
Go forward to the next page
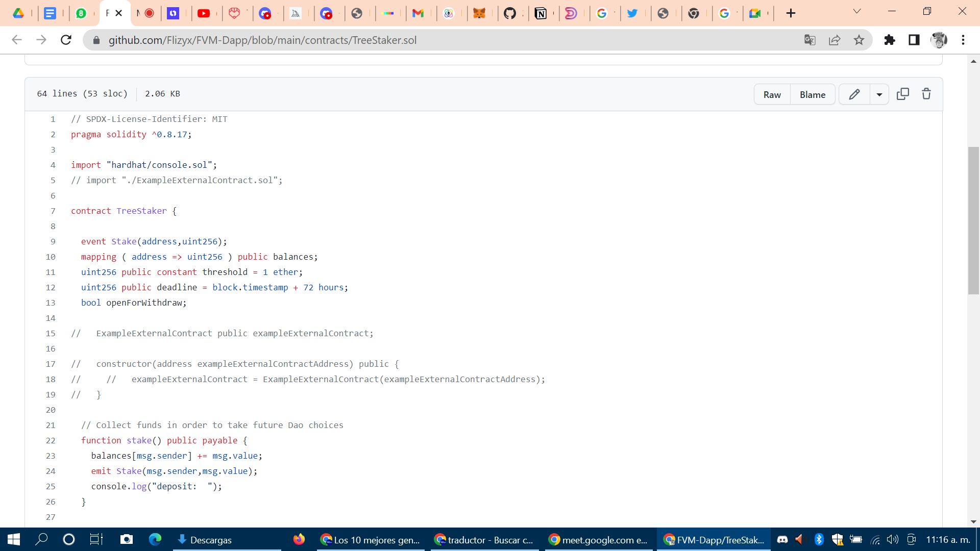[x=41, y=40]
